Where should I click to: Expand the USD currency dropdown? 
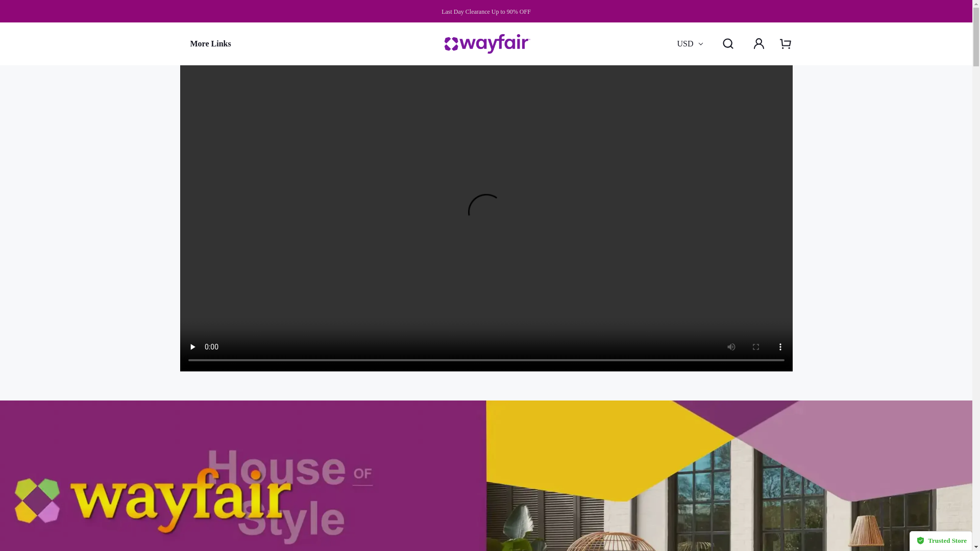[x=690, y=44]
